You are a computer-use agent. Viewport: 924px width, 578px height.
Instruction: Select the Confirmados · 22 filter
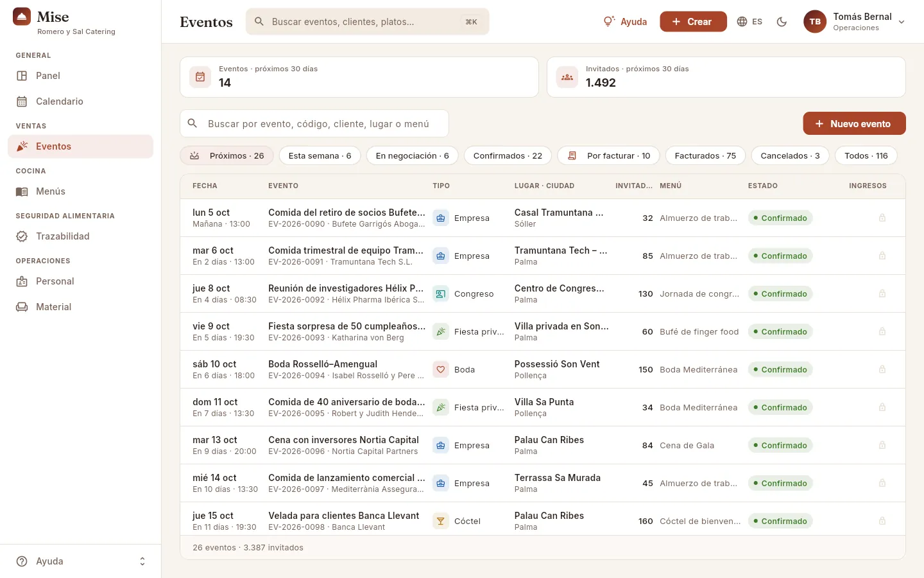(508, 155)
